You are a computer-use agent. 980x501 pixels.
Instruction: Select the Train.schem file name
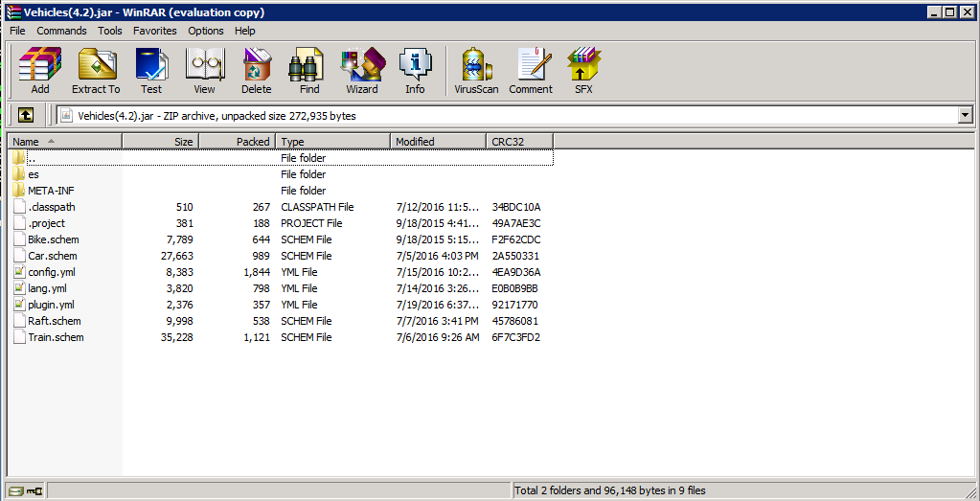click(x=56, y=336)
